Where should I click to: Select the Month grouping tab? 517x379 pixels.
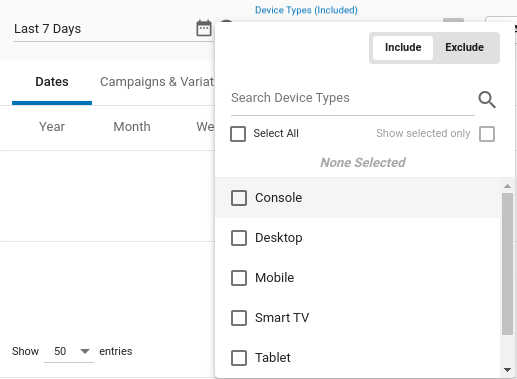(x=132, y=127)
